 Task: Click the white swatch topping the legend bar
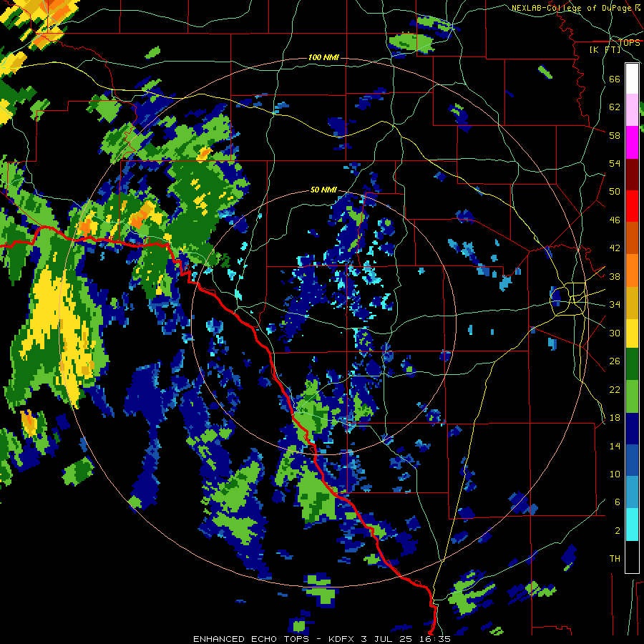point(632,79)
